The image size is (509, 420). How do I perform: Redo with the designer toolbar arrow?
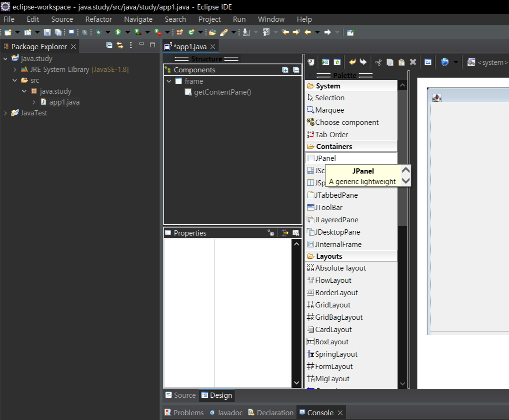pyautogui.click(x=363, y=61)
